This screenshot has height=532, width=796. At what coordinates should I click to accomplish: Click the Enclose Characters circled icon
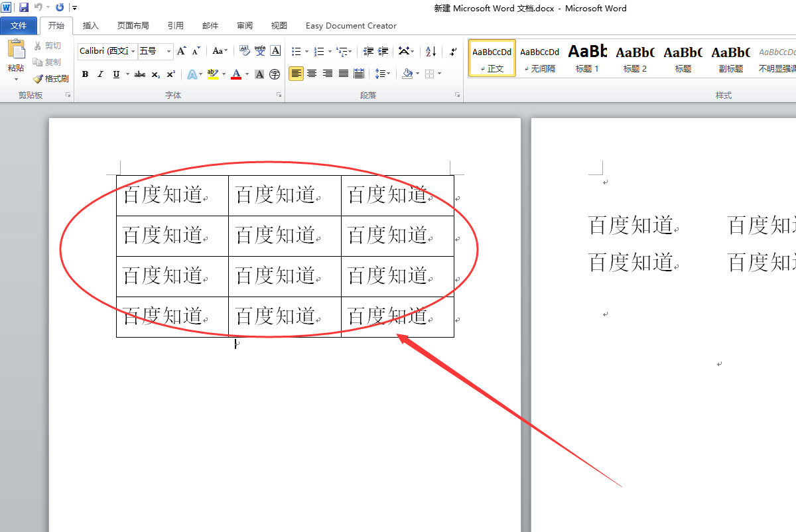[x=275, y=74]
